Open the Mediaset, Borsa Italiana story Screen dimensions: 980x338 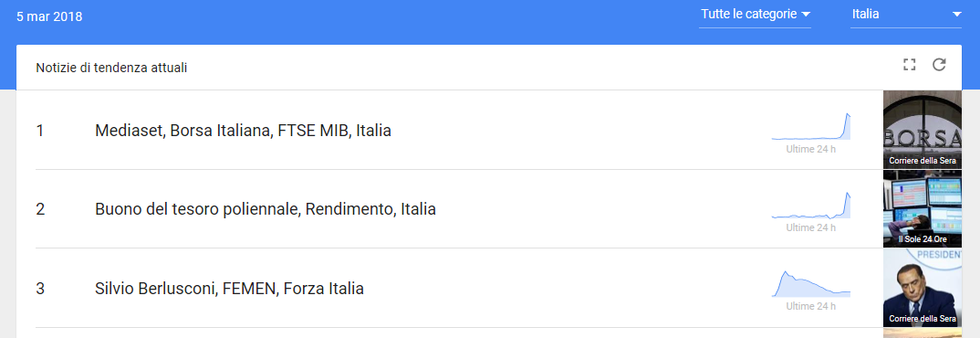click(243, 131)
